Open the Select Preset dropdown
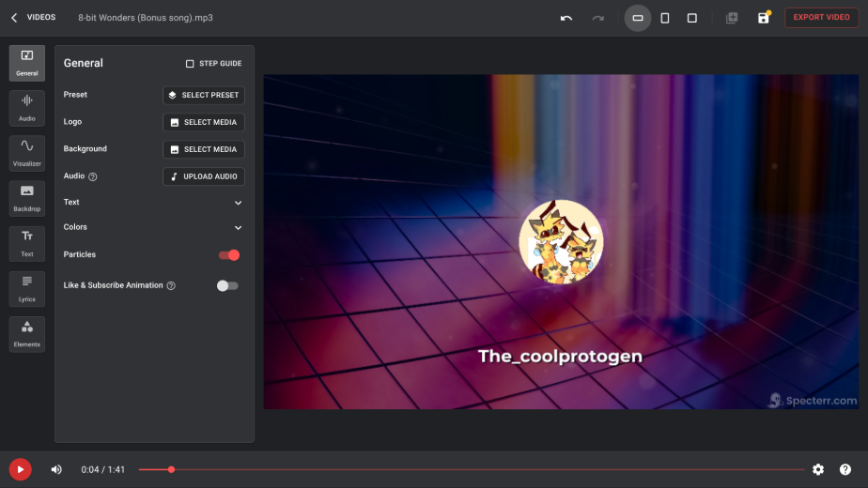This screenshot has height=488, width=868. coord(204,95)
